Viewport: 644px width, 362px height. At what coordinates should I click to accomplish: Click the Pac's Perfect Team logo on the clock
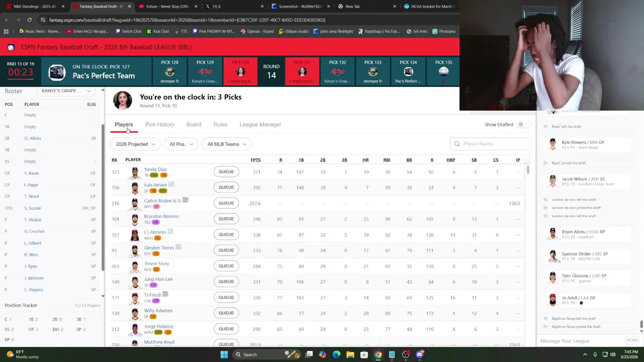tap(56, 72)
